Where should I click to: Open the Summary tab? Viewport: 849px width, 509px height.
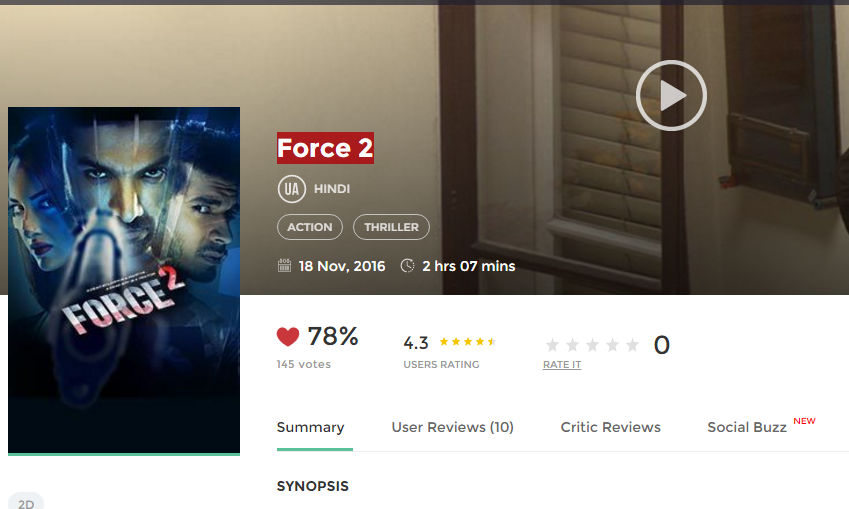tap(310, 427)
